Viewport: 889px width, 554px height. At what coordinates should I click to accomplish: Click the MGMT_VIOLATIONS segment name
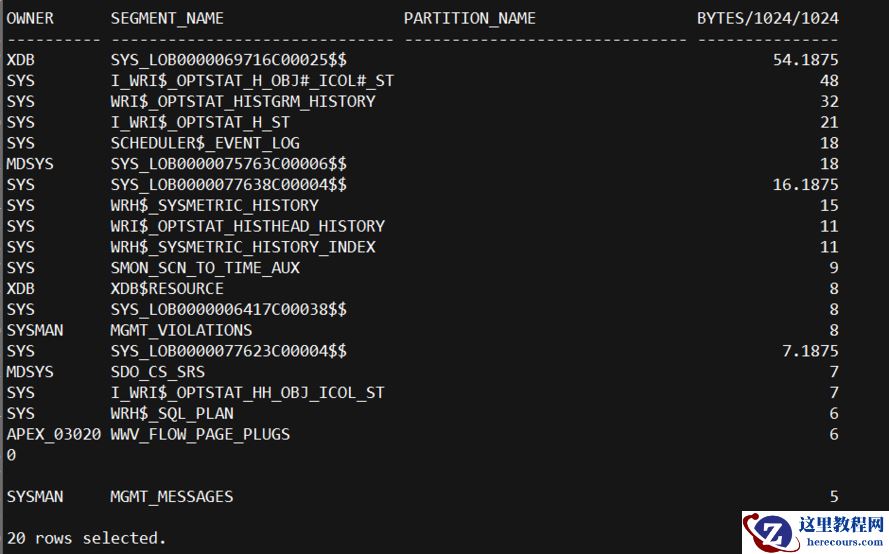point(181,330)
